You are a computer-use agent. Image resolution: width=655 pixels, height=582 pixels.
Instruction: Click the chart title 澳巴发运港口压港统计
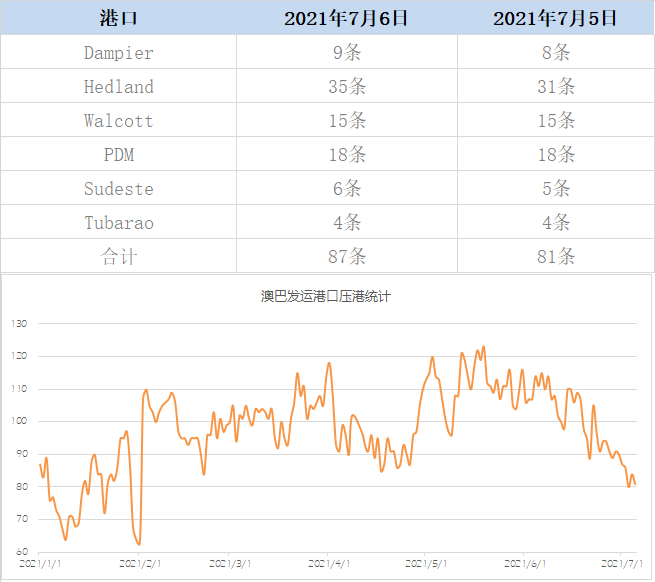326,296
